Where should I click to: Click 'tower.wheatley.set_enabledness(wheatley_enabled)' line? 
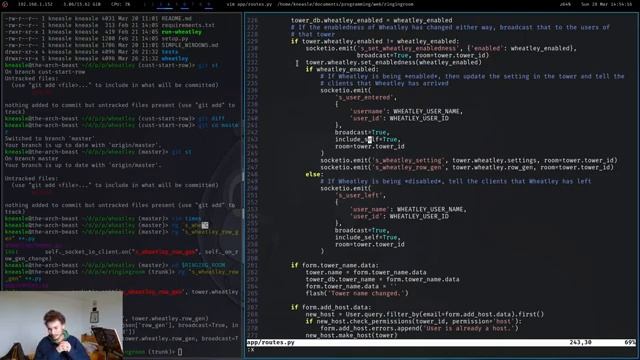[x=393, y=62]
